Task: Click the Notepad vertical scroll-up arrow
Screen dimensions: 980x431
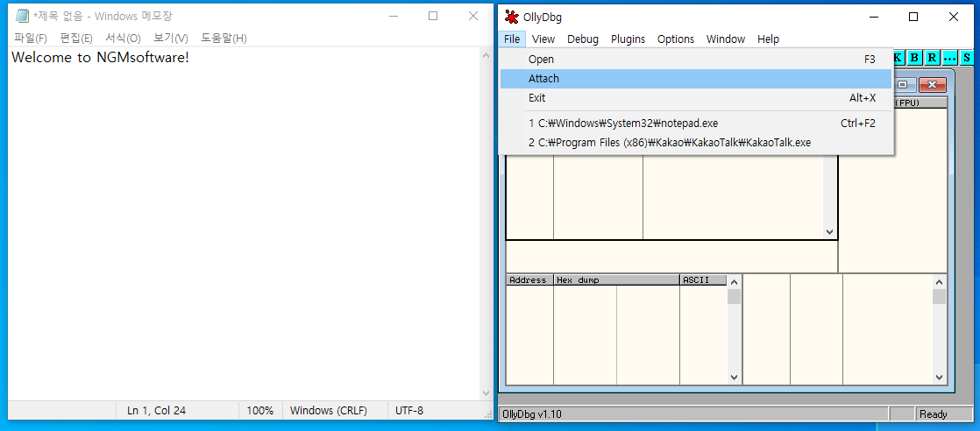Action: [x=486, y=55]
